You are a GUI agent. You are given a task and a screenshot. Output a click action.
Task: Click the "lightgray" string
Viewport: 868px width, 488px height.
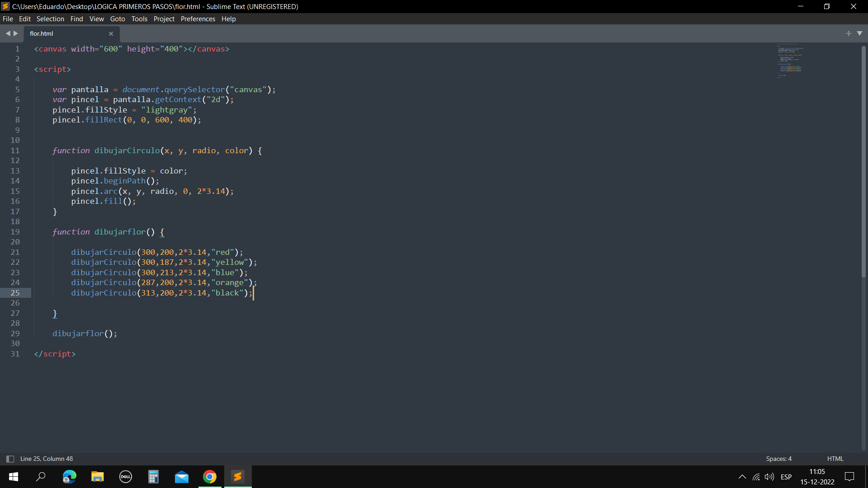(x=166, y=110)
